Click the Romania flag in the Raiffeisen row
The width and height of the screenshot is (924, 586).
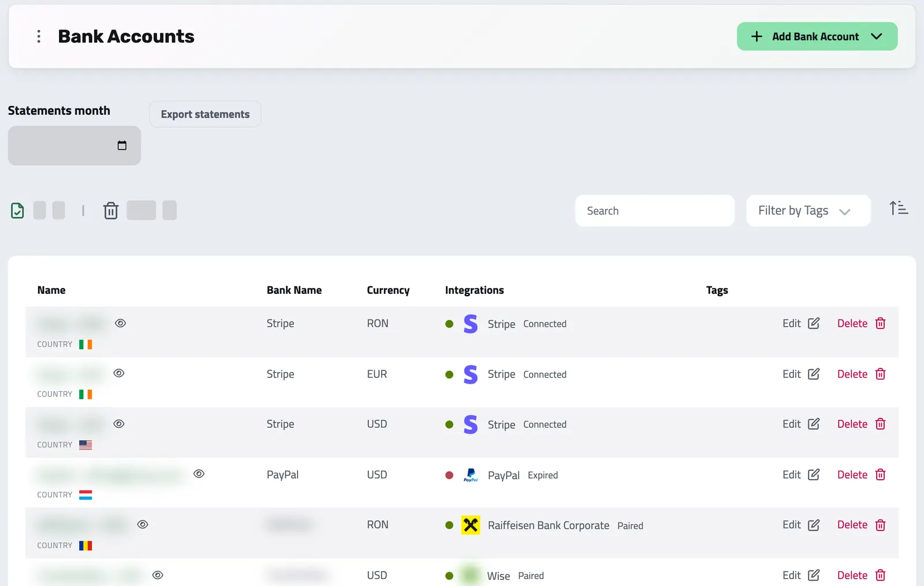pyautogui.click(x=85, y=546)
